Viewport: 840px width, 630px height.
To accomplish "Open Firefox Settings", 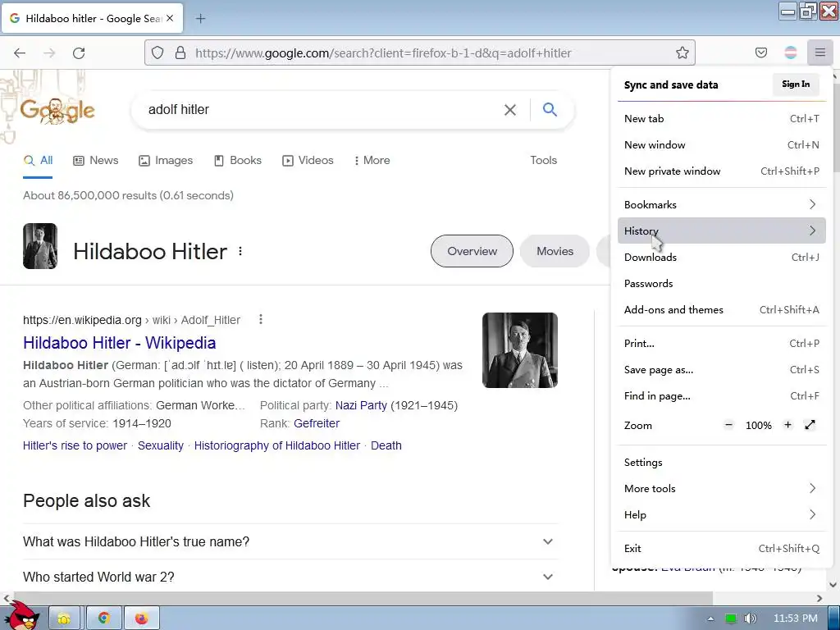I will [x=722, y=463].
